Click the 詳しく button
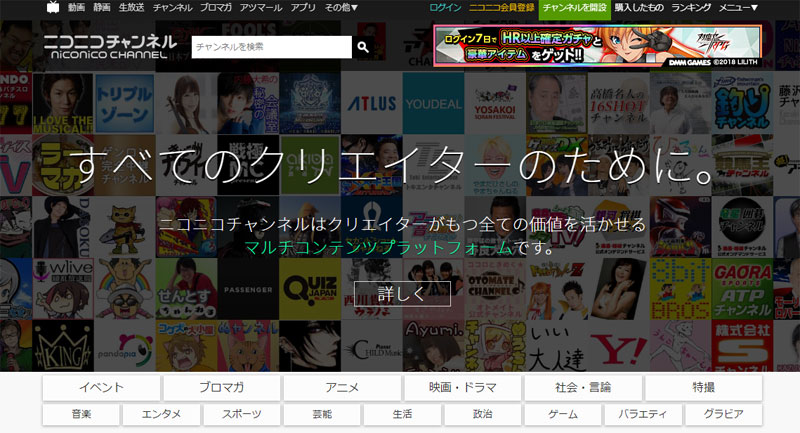 point(402,294)
